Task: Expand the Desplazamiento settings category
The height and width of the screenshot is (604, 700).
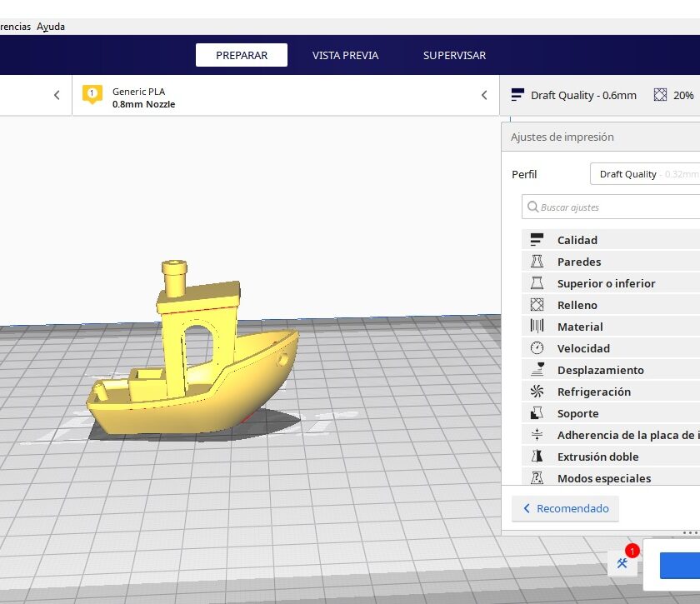Action: click(x=611, y=370)
